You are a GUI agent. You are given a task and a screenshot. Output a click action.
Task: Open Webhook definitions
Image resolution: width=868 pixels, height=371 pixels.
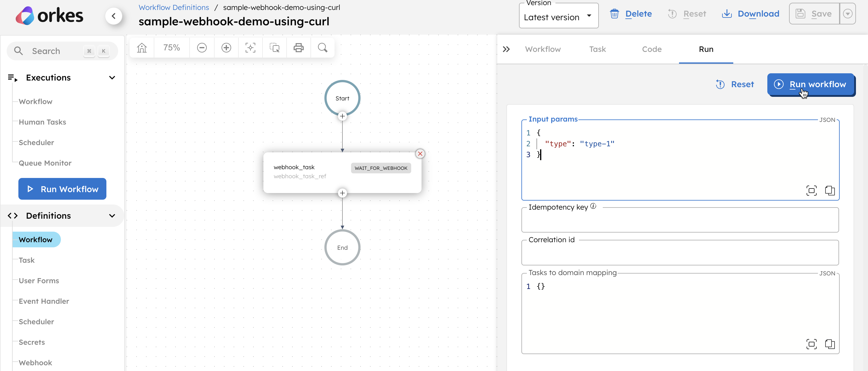(x=35, y=363)
